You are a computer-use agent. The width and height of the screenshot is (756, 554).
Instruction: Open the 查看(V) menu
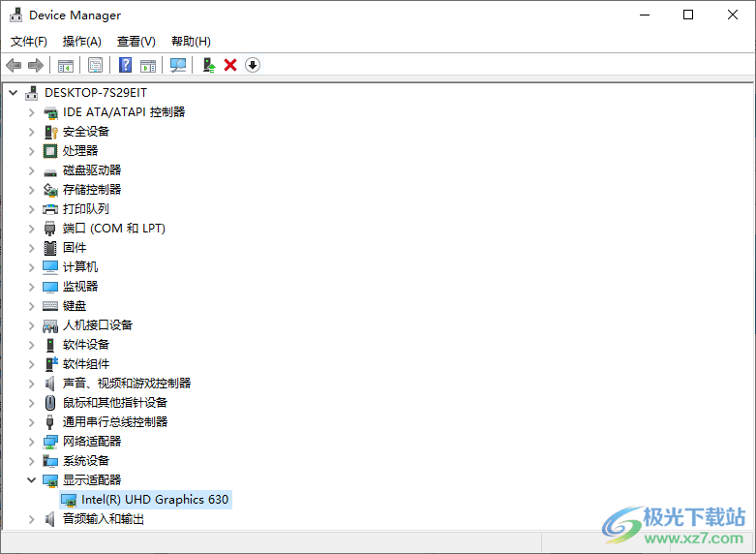(136, 42)
